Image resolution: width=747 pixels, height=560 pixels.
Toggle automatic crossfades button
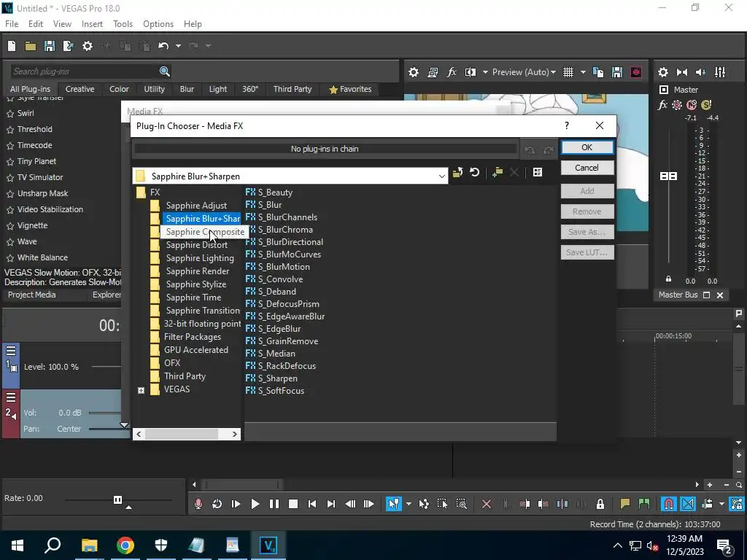click(x=687, y=504)
